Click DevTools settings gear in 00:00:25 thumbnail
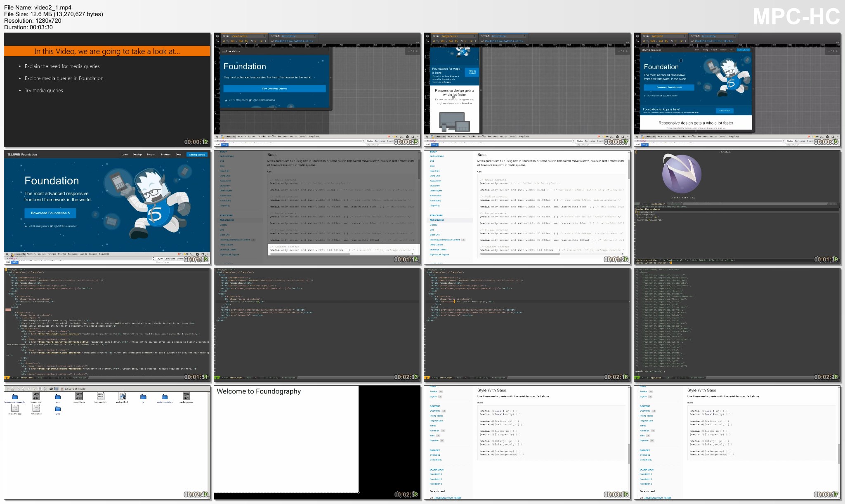This screenshot has height=504, width=845. pos(407,137)
